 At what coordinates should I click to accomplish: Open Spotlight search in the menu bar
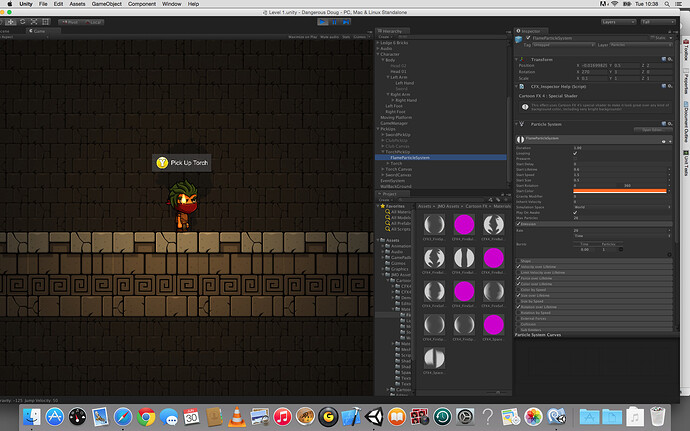pos(668,4)
